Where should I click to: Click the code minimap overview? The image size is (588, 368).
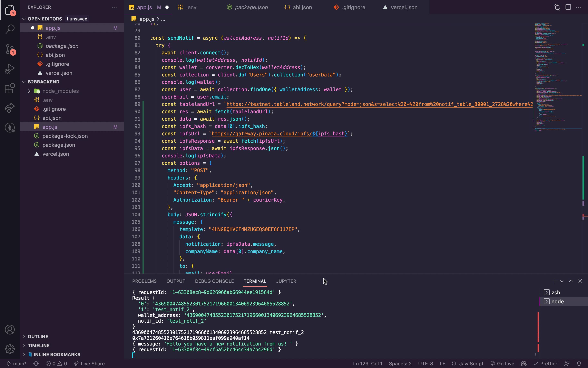(x=558, y=77)
